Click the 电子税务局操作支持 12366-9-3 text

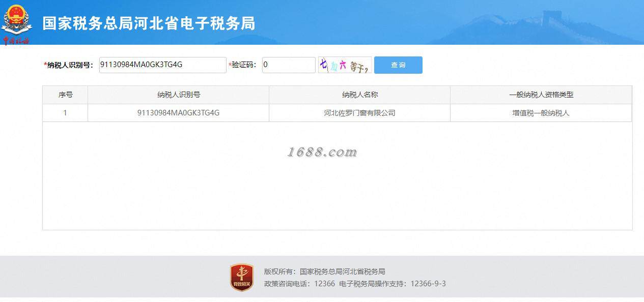point(393,284)
